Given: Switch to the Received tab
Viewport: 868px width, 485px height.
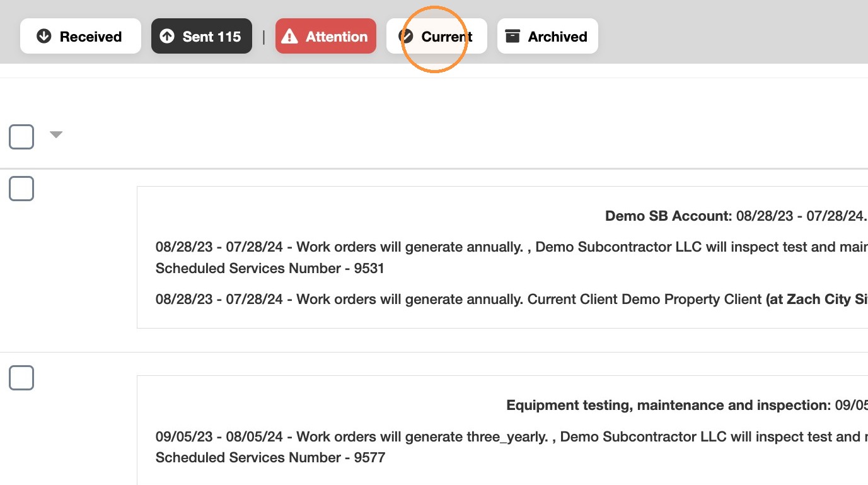Looking at the screenshot, I should coord(81,36).
